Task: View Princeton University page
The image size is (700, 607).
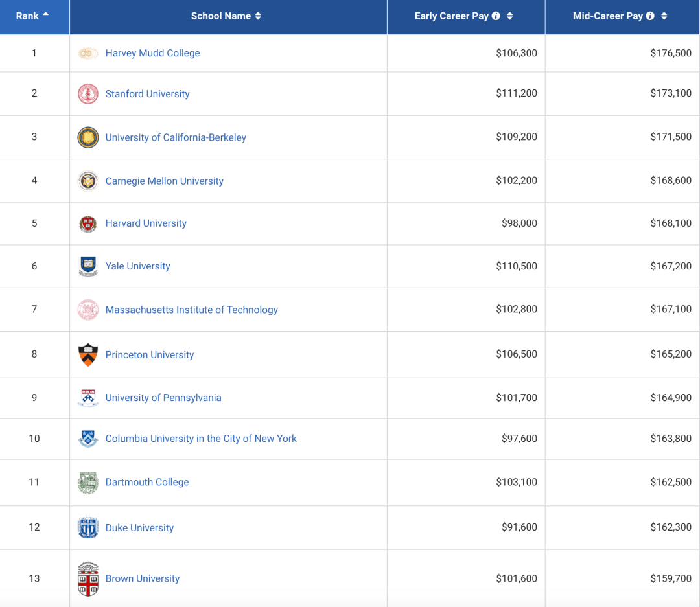Action: pyautogui.click(x=150, y=355)
